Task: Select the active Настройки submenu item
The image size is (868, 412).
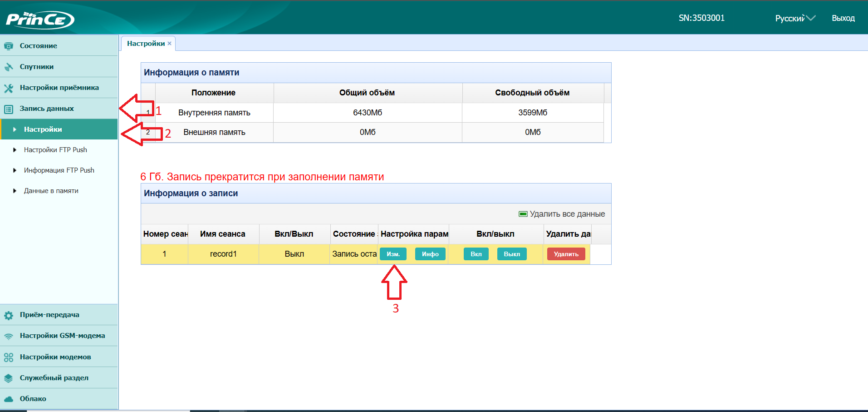Action: click(59, 129)
